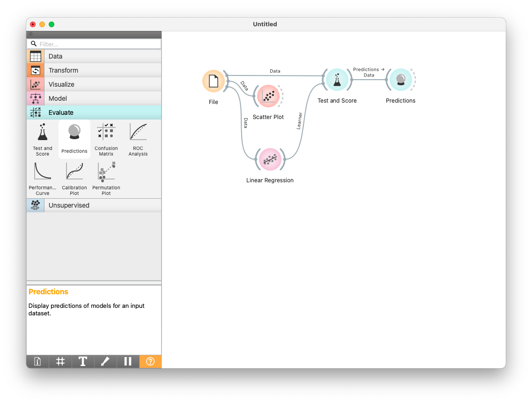Select the Test and Score widget in toolbox
Viewport: 532px width, 403px height.
tap(43, 139)
